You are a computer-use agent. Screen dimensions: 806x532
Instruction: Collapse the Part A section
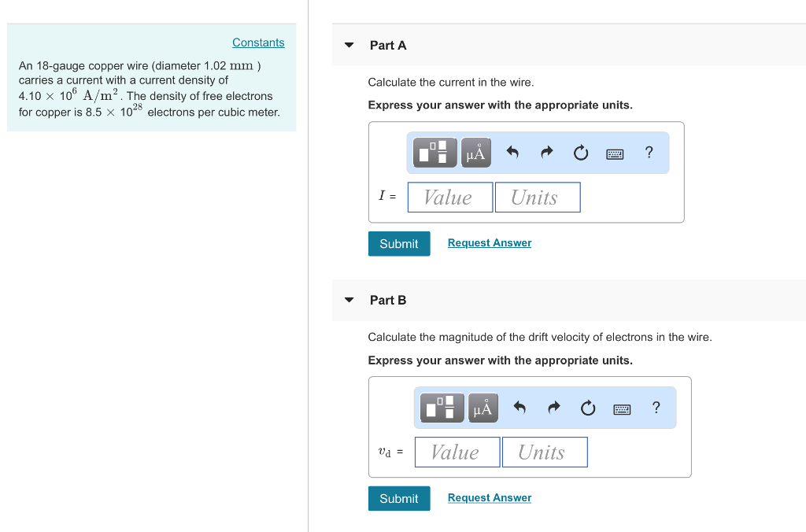tap(349, 45)
